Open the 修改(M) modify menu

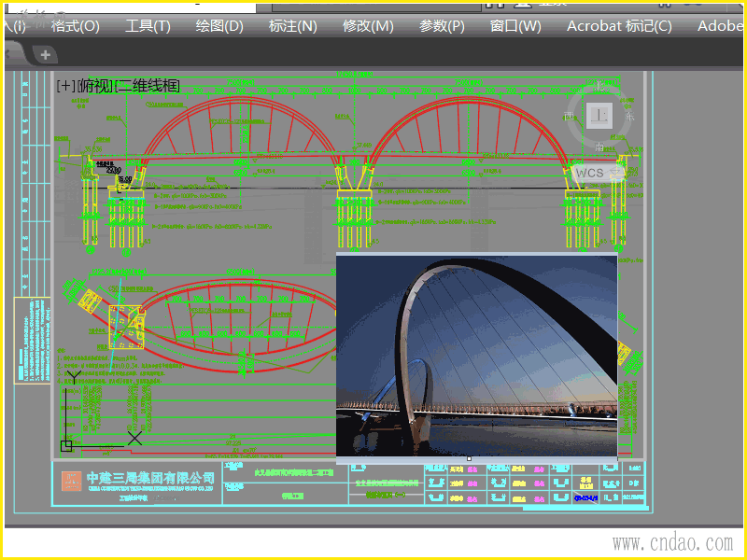click(368, 25)
